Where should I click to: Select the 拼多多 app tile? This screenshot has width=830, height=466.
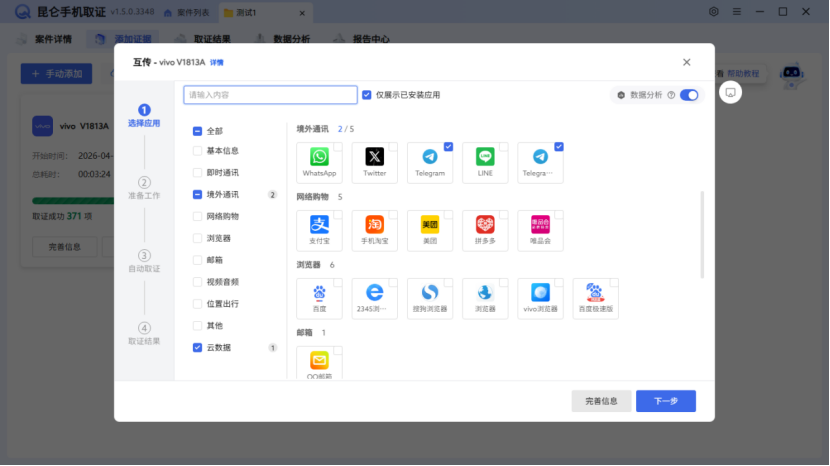coord(485,230)
